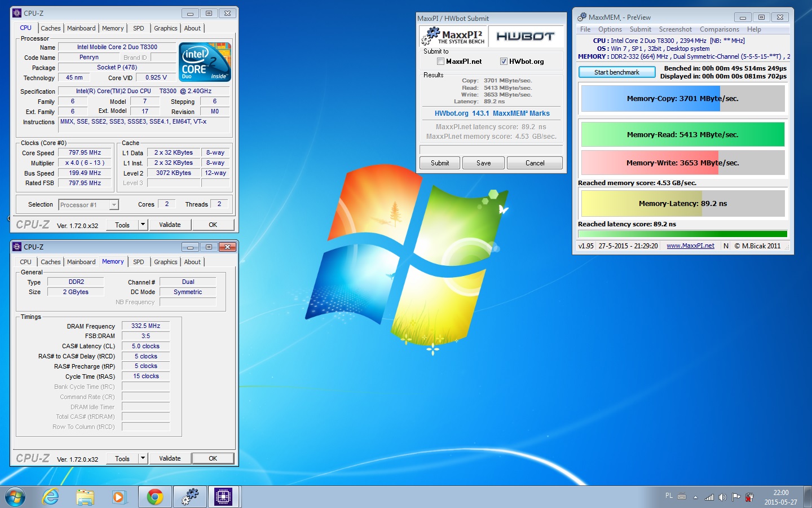
Task: Open the Windows Start menu orb
Action: (x=15, y=497)
